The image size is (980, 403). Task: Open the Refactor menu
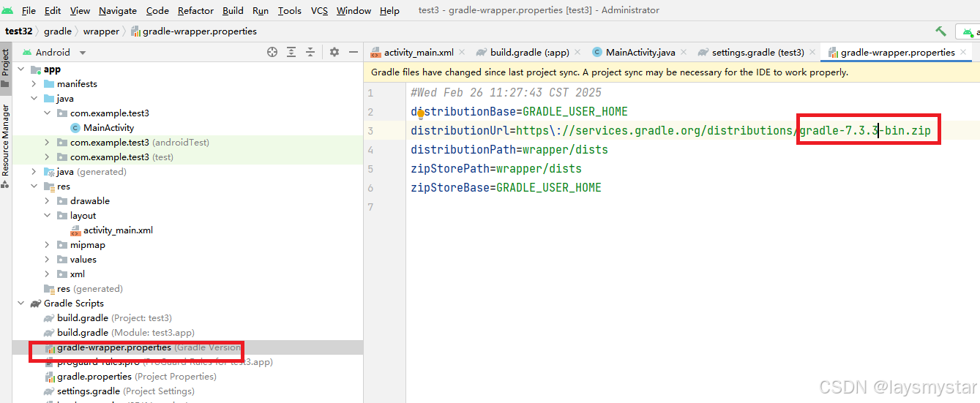pos(195,10)
